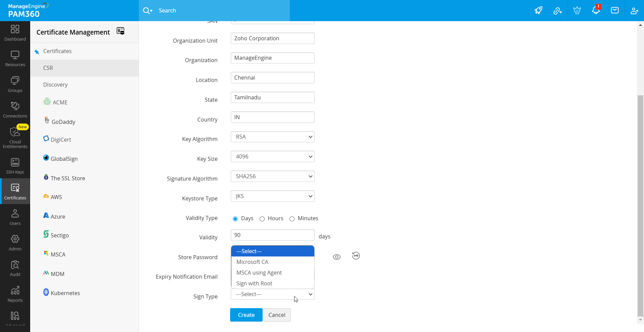Select the Days validity type
The width and height of the screenshot is (644, 332).
pos(235,219)
